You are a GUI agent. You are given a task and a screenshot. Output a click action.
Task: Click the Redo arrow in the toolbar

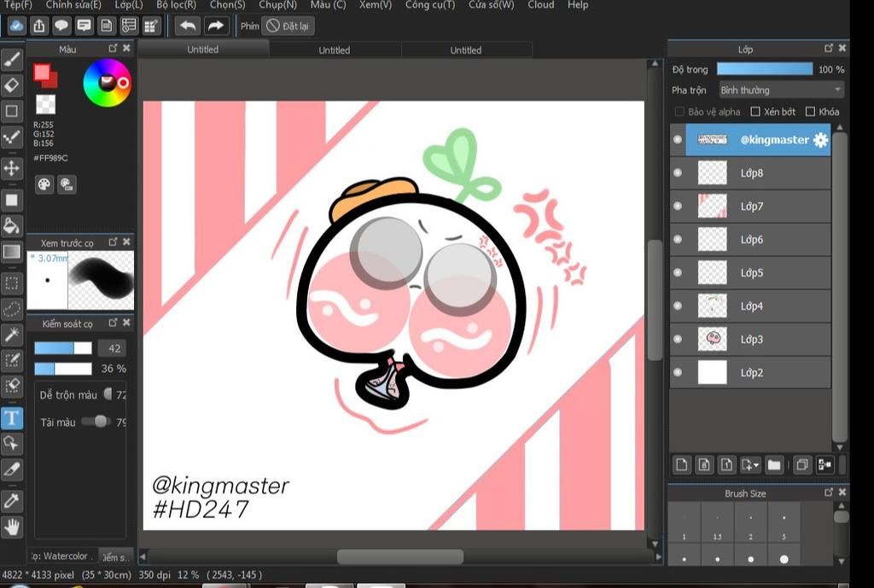(215, 26)
